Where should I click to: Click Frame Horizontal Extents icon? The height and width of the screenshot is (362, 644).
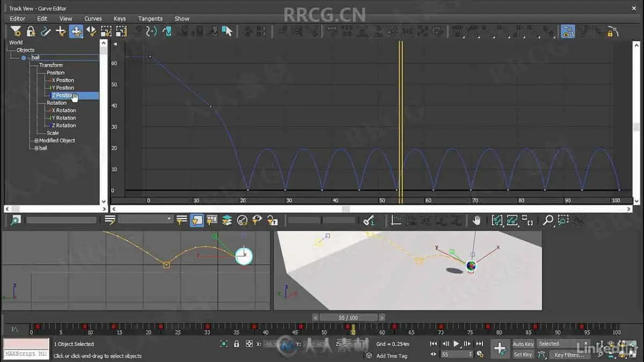pyautogui.click(x=497, y=220)
